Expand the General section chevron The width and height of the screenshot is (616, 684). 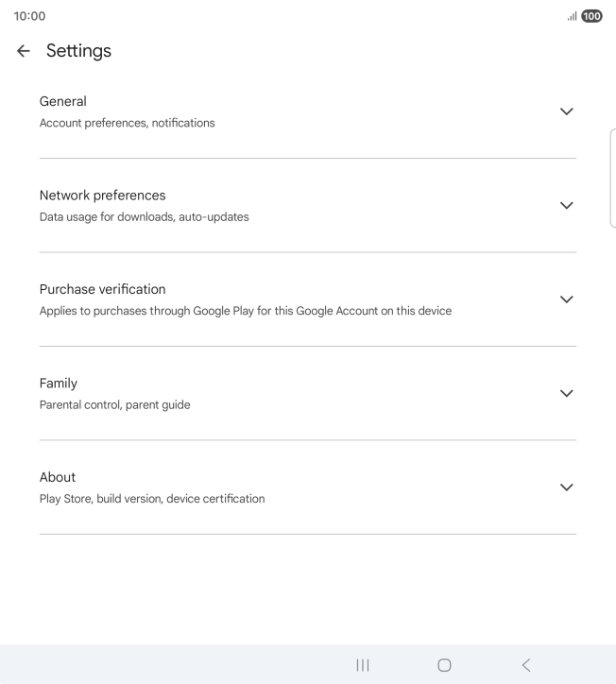coord(566,111)
